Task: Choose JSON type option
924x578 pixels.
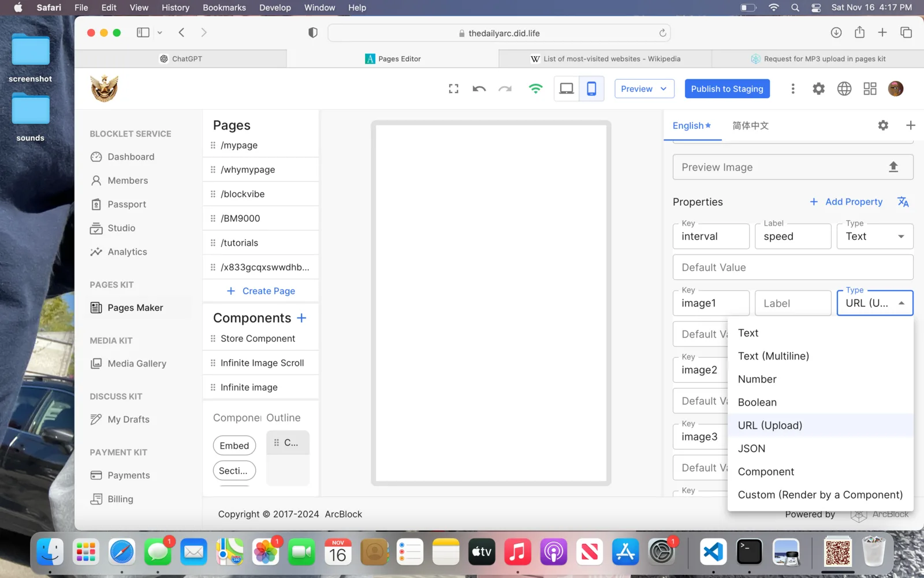Action: click(821, 449)
